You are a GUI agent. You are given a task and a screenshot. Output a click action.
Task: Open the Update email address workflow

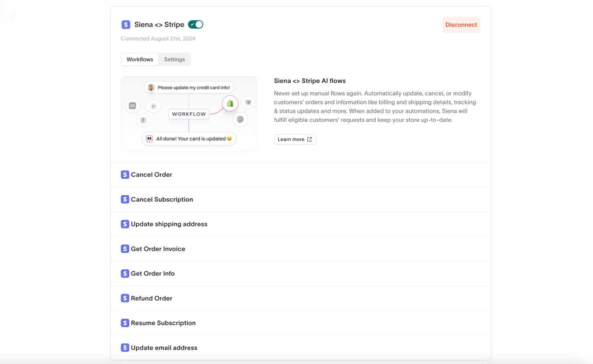point(301,348)
